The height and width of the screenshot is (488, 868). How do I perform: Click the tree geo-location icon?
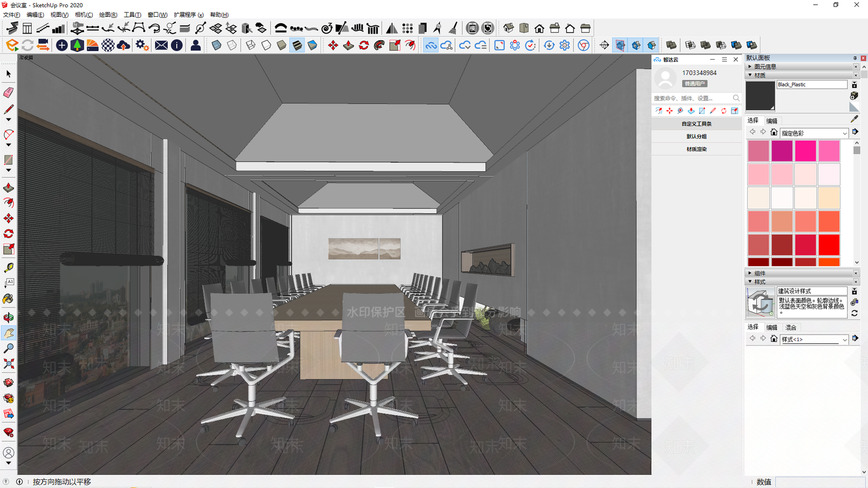(77, 45)
